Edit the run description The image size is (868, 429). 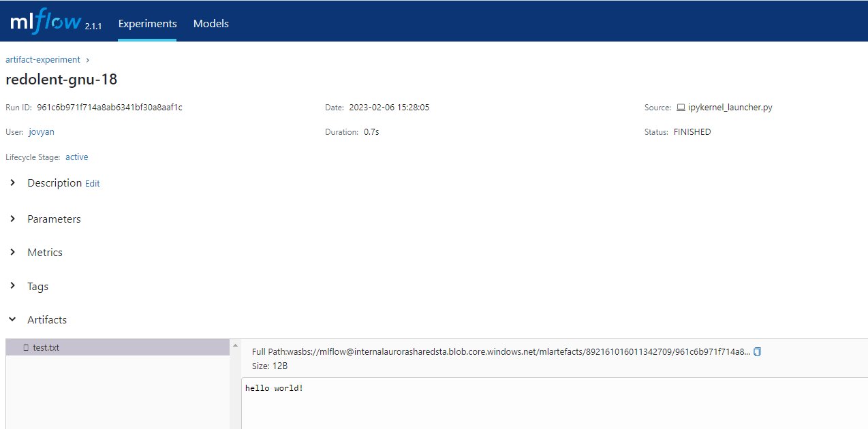tap(92, 184)
